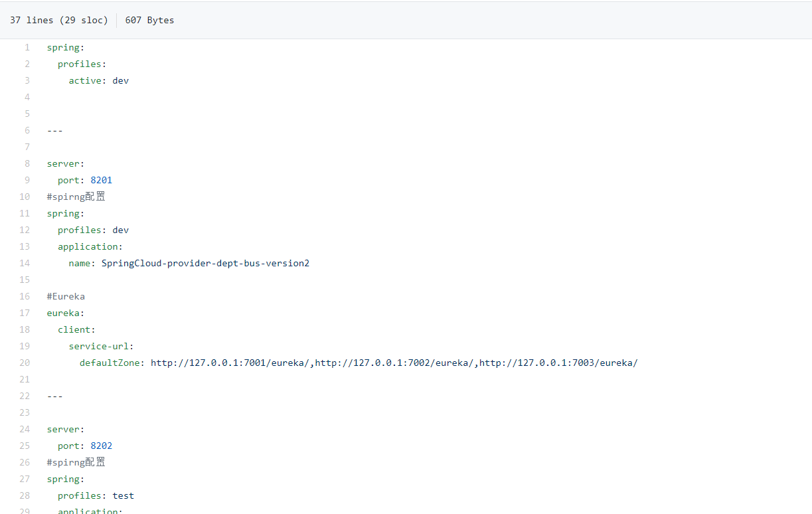Click the '607 Bytes' file size text
This screenshot has height=514, width=812.
coord(149,20)
